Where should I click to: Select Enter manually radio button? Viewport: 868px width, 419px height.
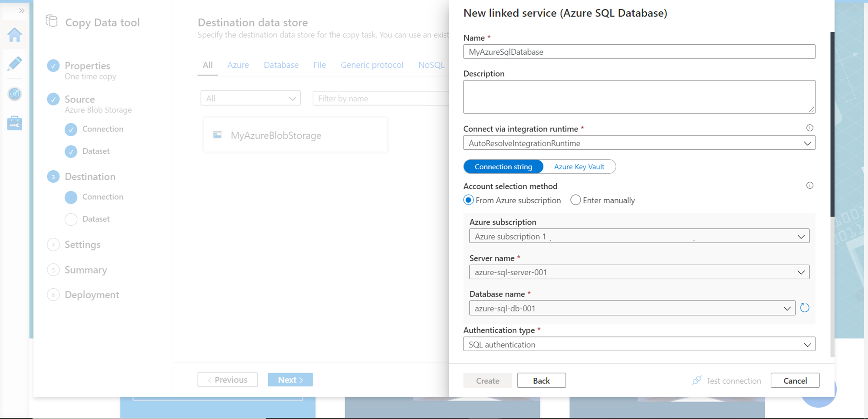(575, 200)
